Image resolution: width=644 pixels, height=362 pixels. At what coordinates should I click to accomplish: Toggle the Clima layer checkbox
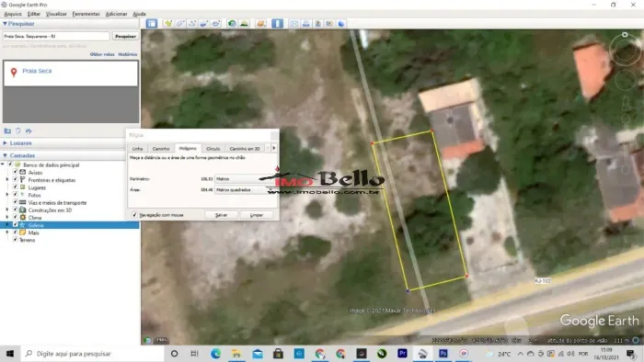point(16,217)
